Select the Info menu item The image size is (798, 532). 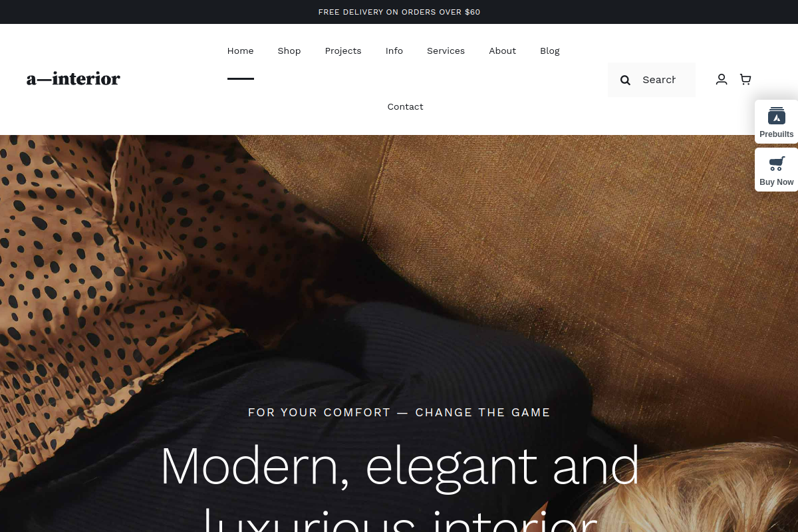click(394, 51)
